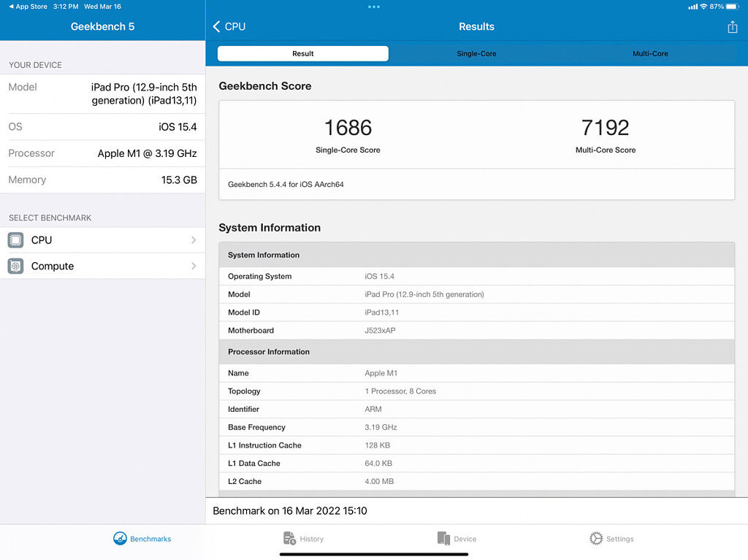
Task: Tap 'Geekbench 5.4.4 for iOS AArch64' text
Action: point(286,184)
